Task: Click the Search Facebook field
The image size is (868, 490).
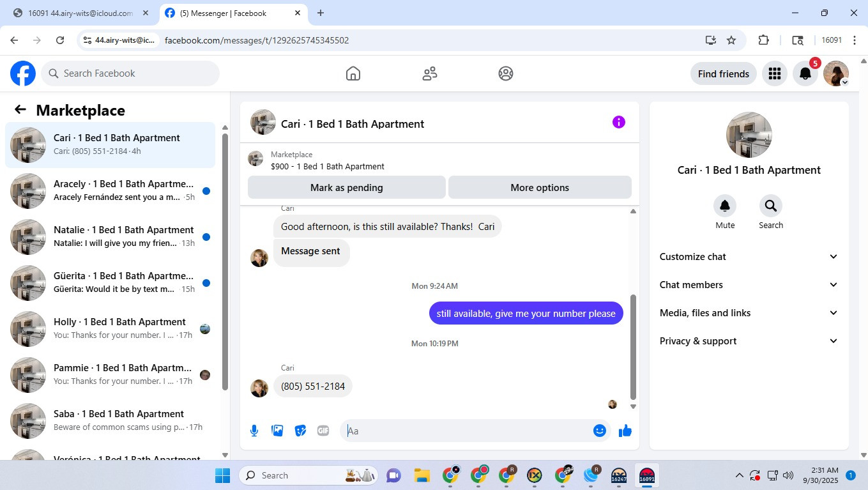Action: pyautogui.click(x=130, y=73)
